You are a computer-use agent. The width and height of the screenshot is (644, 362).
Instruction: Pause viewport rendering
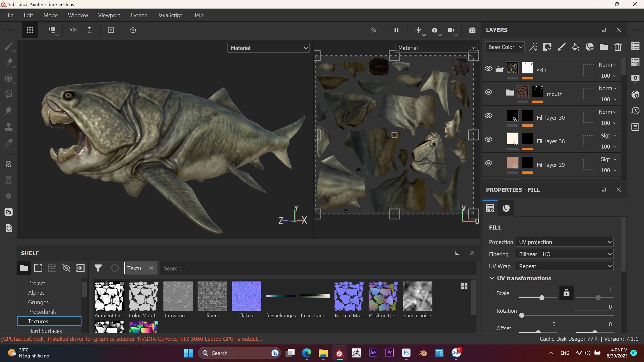(x=396, y=30)
